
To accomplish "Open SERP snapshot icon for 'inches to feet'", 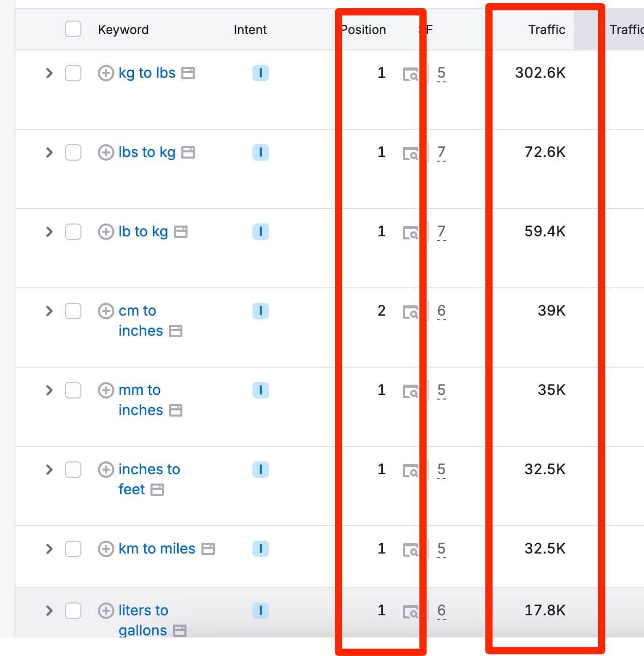I will [411, 470].
